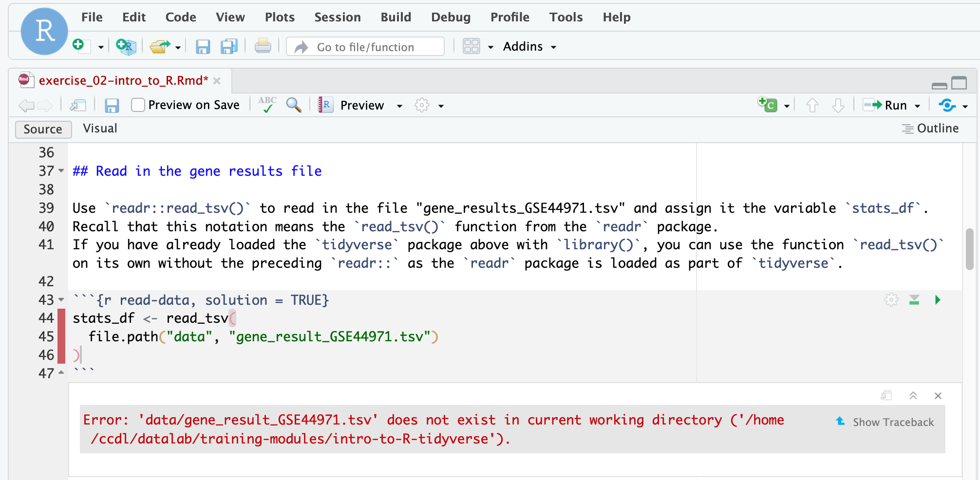Screen dimensions: 980x480
Task: Toggle the document Outline
Action: click(930, 129)
